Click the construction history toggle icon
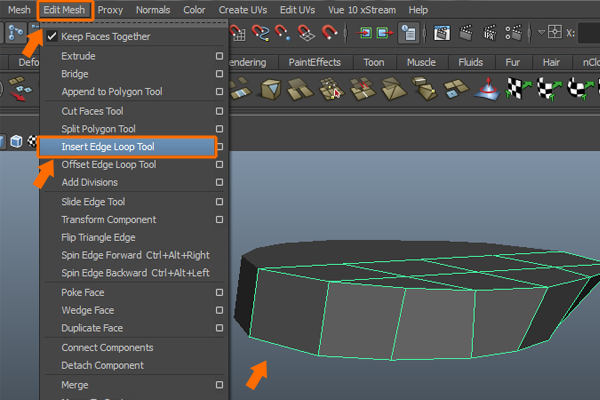 [x=409, y=32]
